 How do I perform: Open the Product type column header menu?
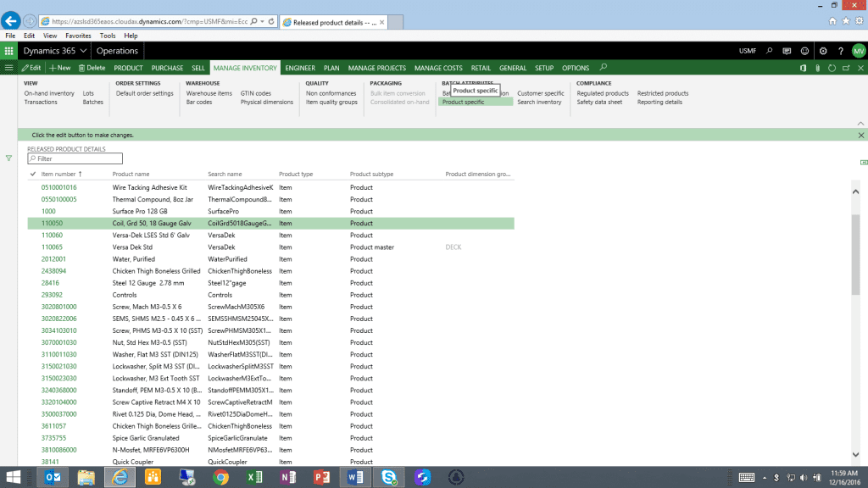(296, 175)
